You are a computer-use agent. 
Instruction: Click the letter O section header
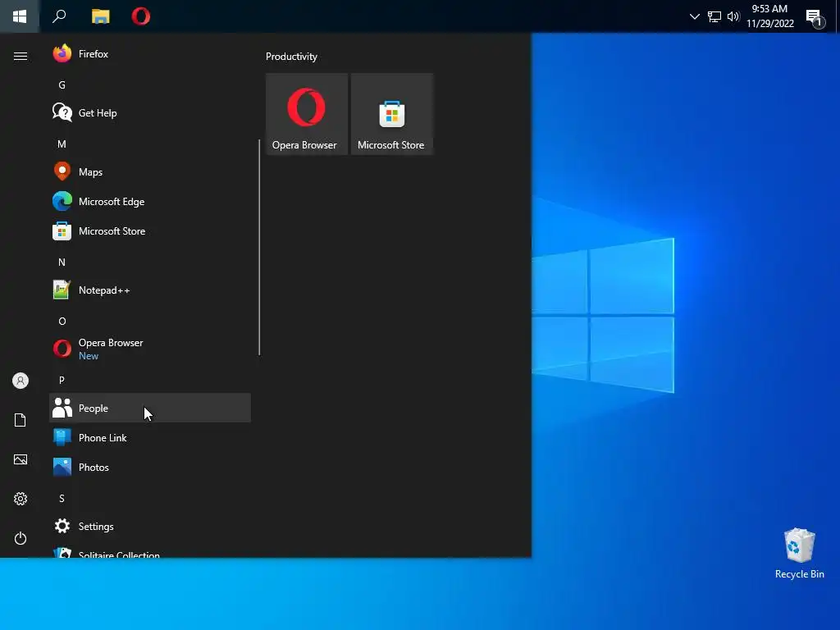(62, 321)
